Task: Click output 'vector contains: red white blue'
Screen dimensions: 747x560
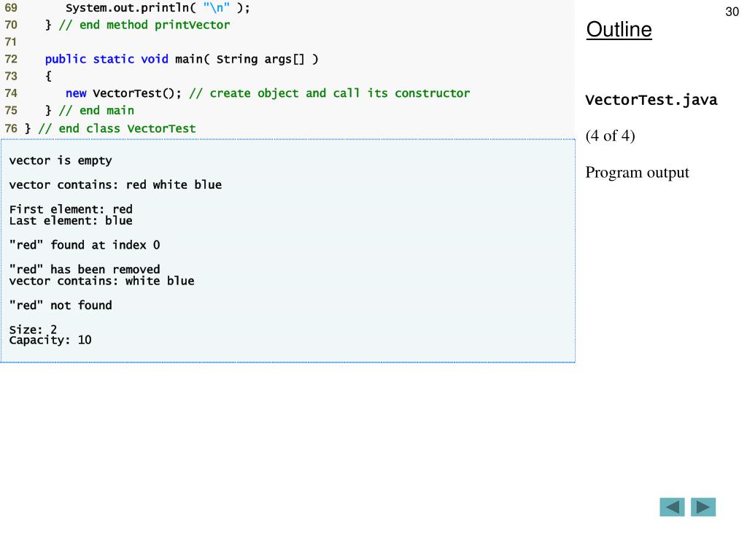Action: (115, 184)
